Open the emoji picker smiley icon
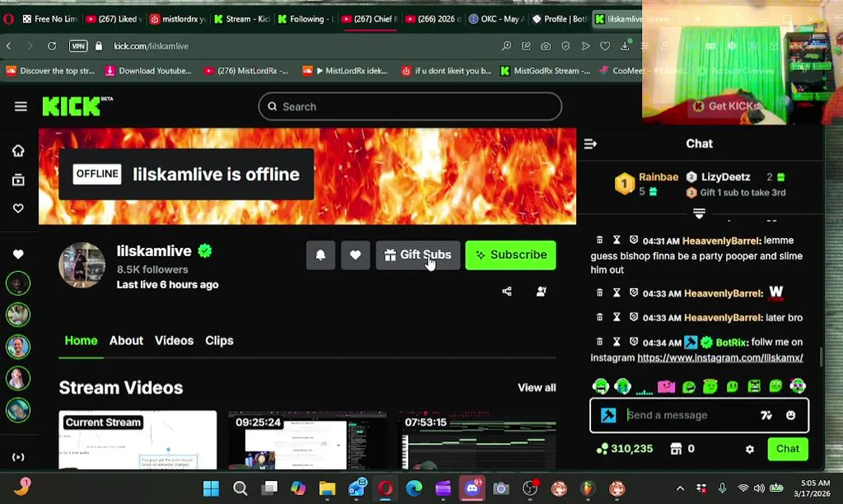 790,415
